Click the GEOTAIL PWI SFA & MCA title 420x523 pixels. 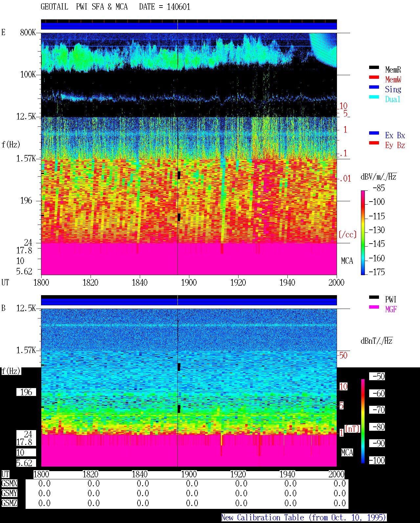[x=115, y=7]
